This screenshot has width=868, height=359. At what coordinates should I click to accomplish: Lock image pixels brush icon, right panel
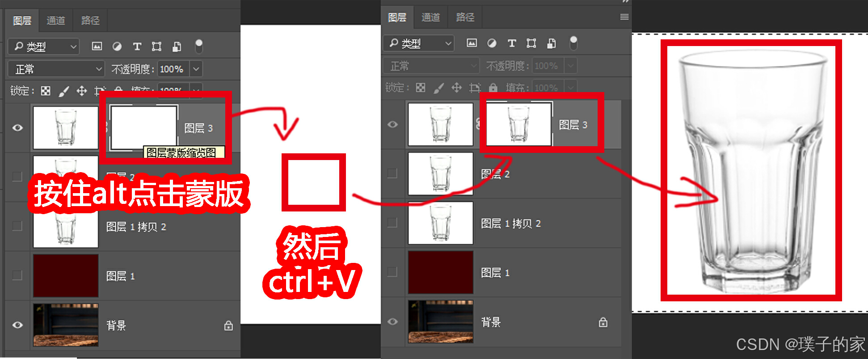(439, 88)
